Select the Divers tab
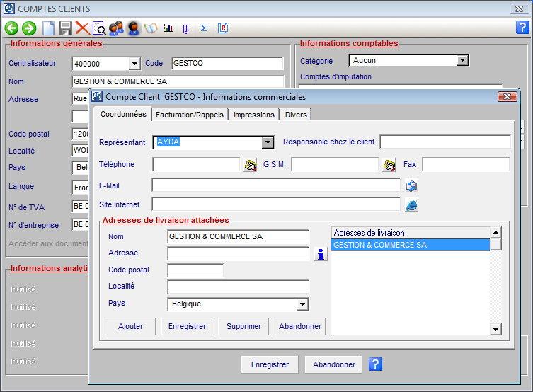 [x=296, y=115]
